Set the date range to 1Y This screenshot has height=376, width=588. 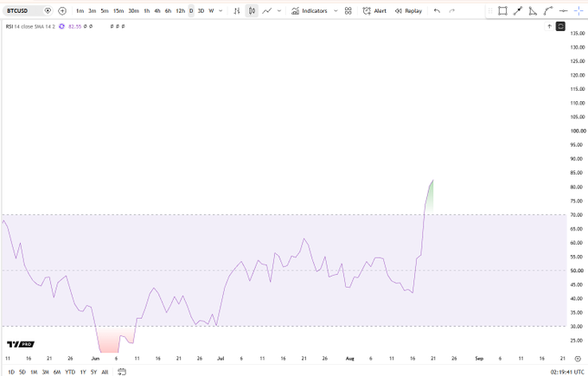[x=83, y=372]
